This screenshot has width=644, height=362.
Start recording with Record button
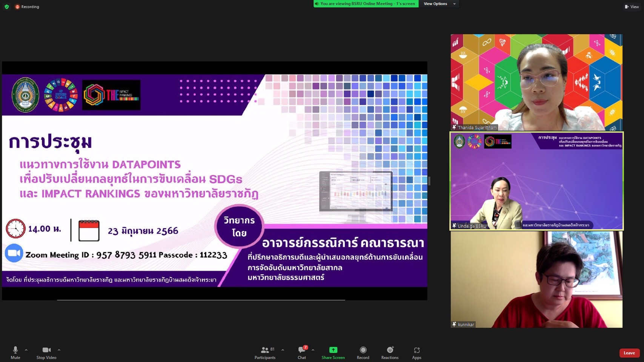coord(363,353)
